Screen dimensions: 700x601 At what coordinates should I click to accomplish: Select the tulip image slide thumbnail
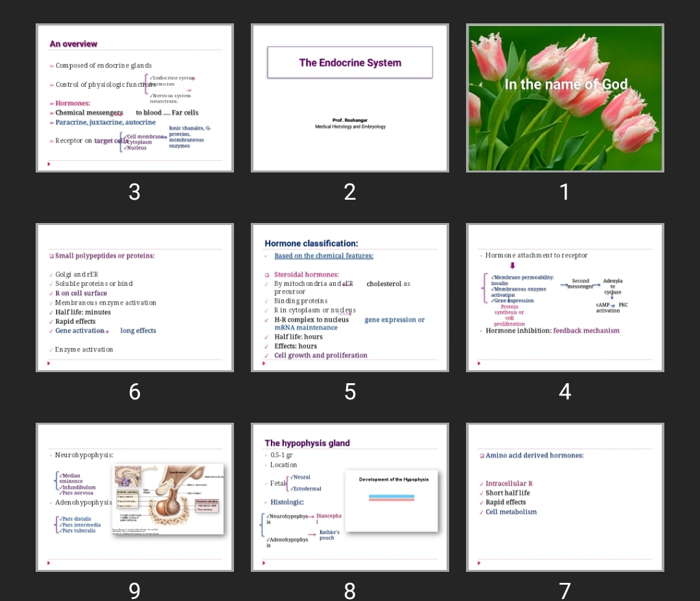[565, 97]
